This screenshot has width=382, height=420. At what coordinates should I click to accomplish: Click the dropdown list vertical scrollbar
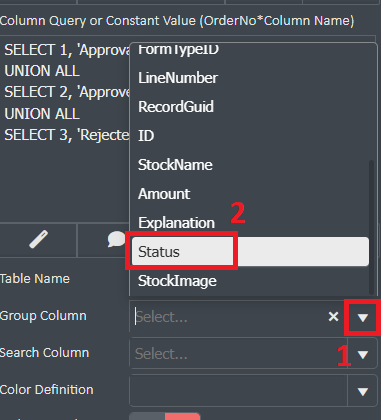pyautogui.click(x=371, y=227)
